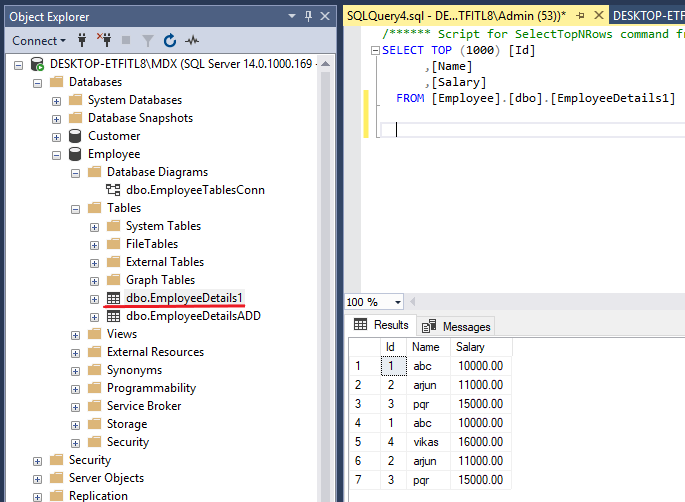
Task: Switch to the Messages tab
Action: [x=457, y=327]
